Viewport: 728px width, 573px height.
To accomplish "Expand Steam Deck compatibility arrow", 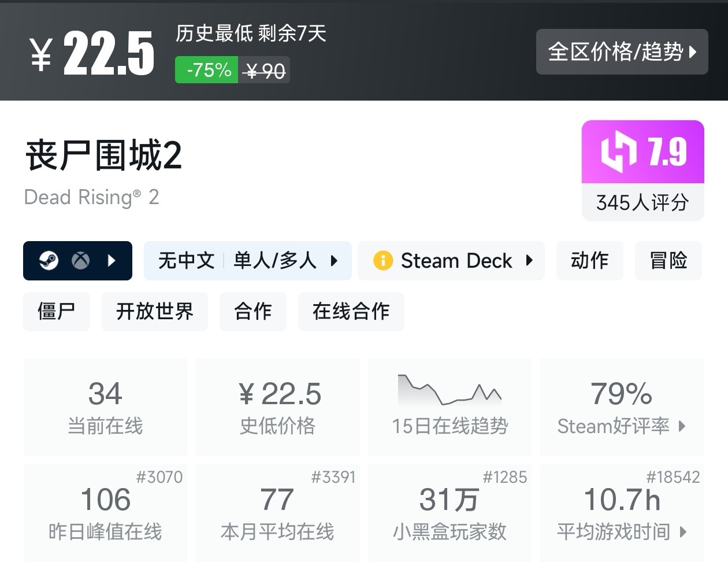I will pyautogui.click(x=529, y=261).
